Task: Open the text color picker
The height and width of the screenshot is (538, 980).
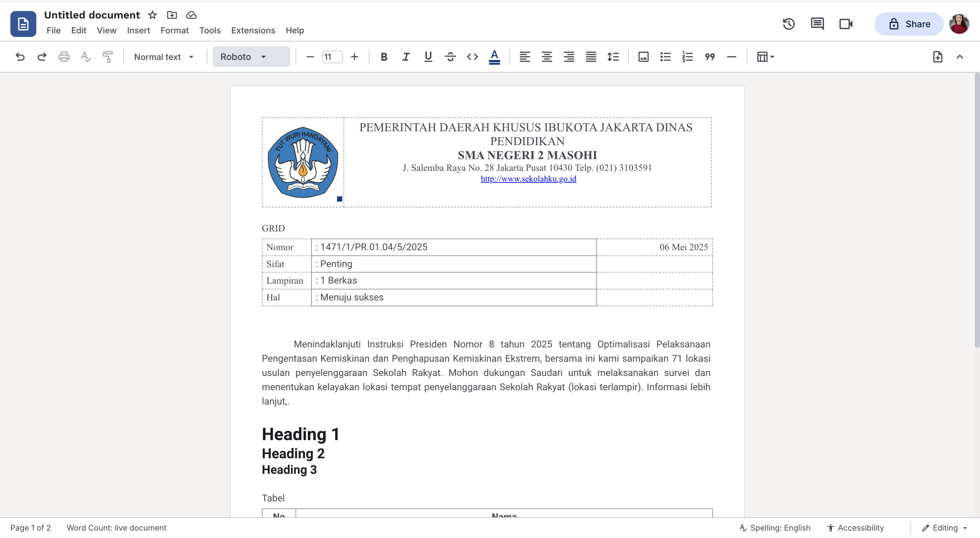Action: 494,57
